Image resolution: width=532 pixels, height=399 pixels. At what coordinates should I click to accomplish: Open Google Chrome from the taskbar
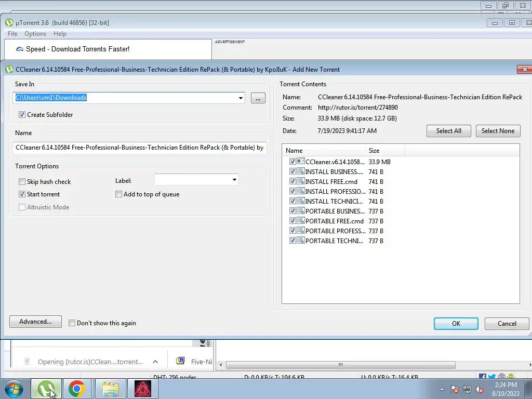[77, 389]
